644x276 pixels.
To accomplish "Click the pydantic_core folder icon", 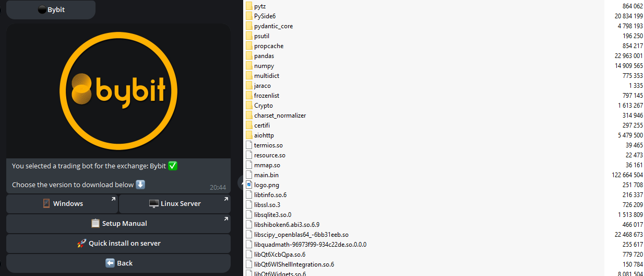I will pyautogui.click(x=249, y=26).
